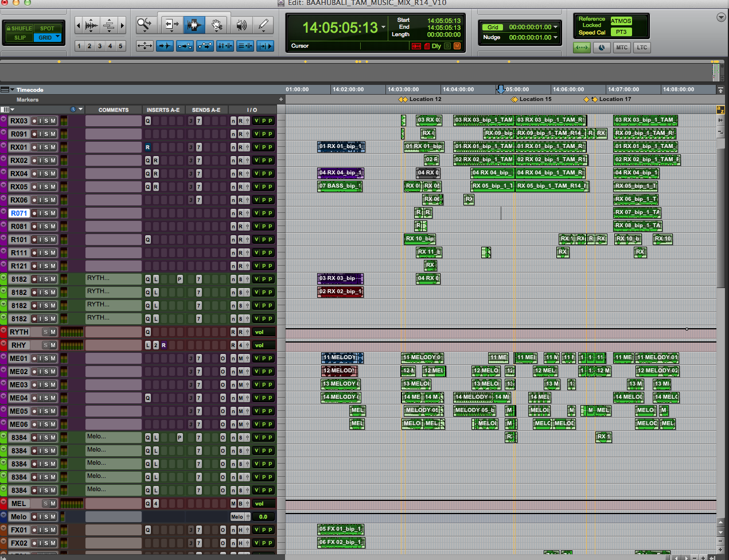This screenshot has width=729, height=560.
Task: Mute the RX03 track
Action: click(x=53, y=121)
